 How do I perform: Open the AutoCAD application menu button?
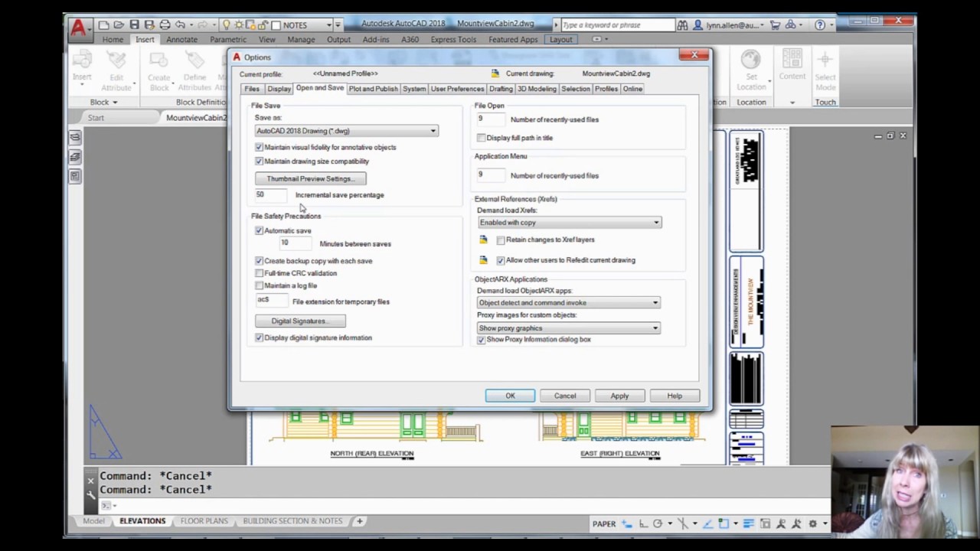[x=79, y=28]
